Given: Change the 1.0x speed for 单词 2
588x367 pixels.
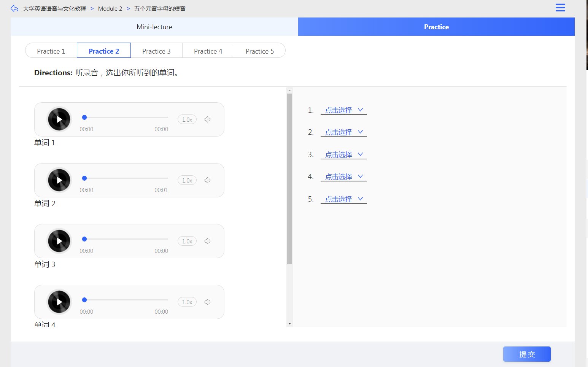Looking at the screenshot, I should pos(187,180).
